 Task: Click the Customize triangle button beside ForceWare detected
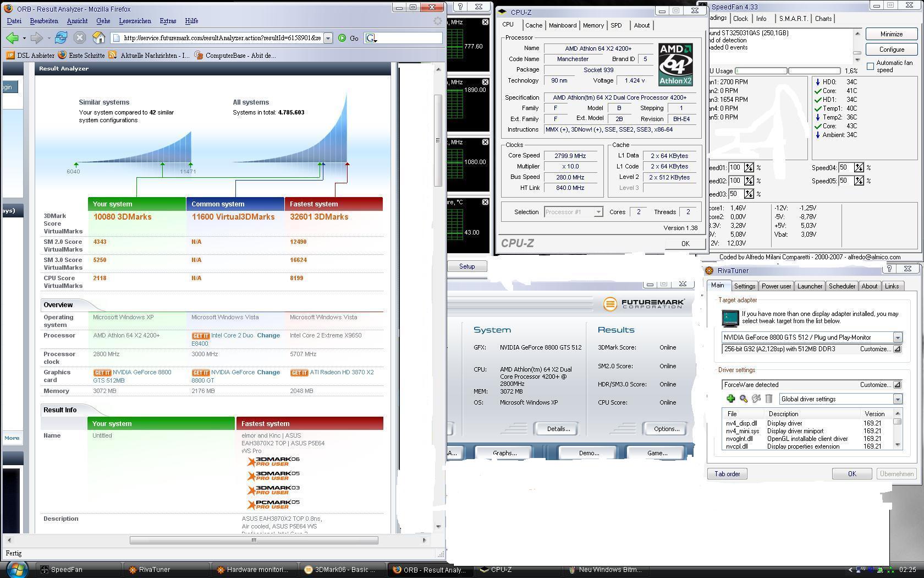point(897,385)
